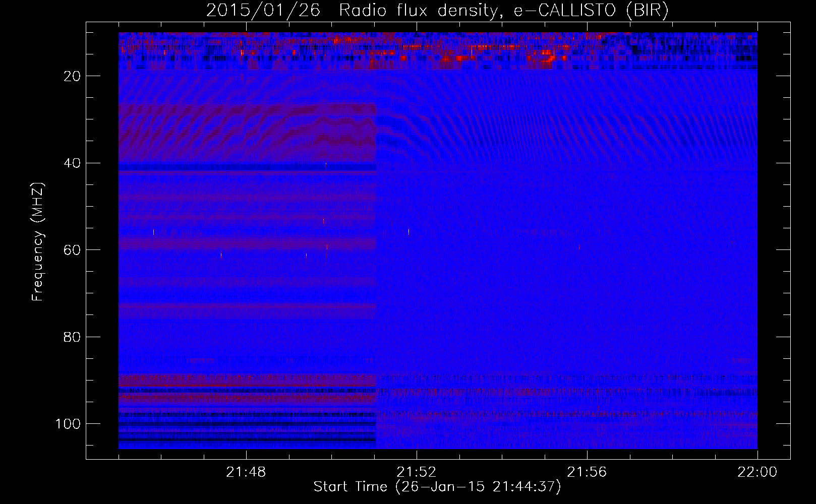This screenshot has width=816, height=504.
Task: Click the '100' frequency tick label
Action: click(68, 424)
